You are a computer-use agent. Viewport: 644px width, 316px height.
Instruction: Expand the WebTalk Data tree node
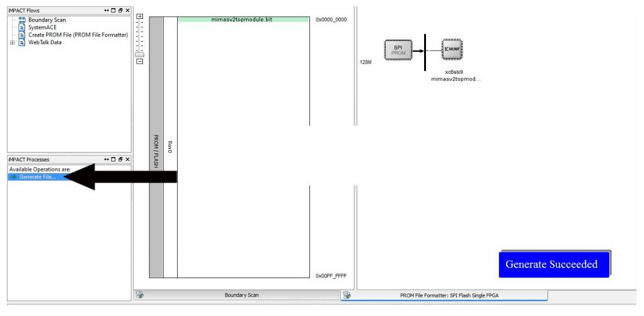point(12,43)
